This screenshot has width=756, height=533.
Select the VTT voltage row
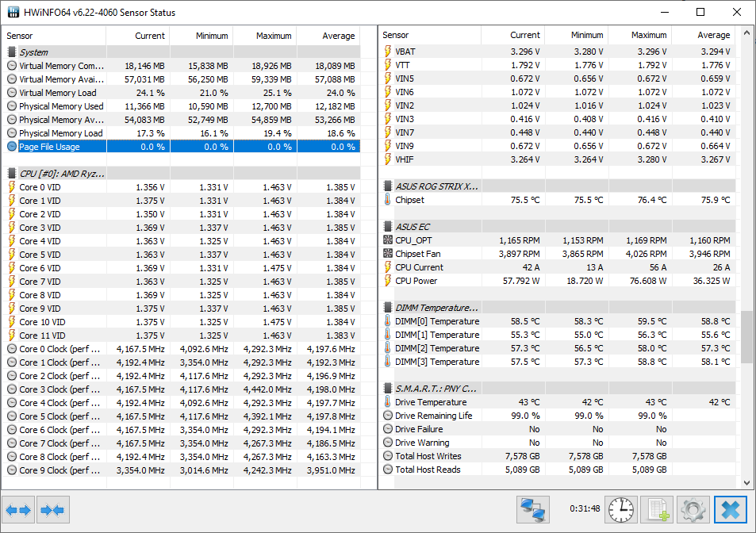(x=558, y=64)
